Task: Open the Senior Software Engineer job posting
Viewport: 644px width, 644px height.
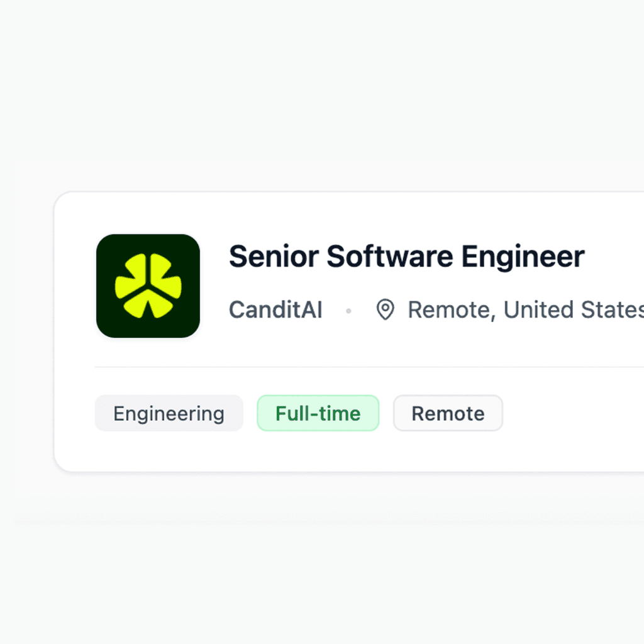Action: pos(407,256)
